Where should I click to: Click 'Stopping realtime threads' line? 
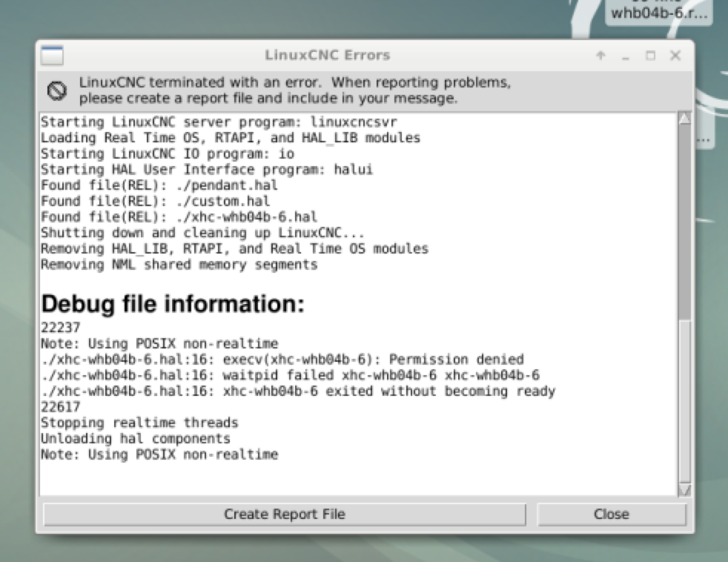click(x=139, y=423)
